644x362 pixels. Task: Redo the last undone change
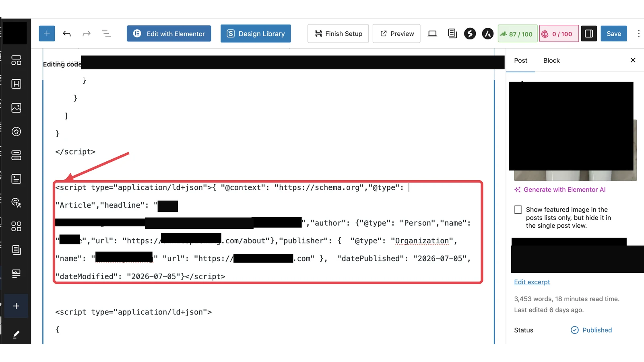point(87,34)
